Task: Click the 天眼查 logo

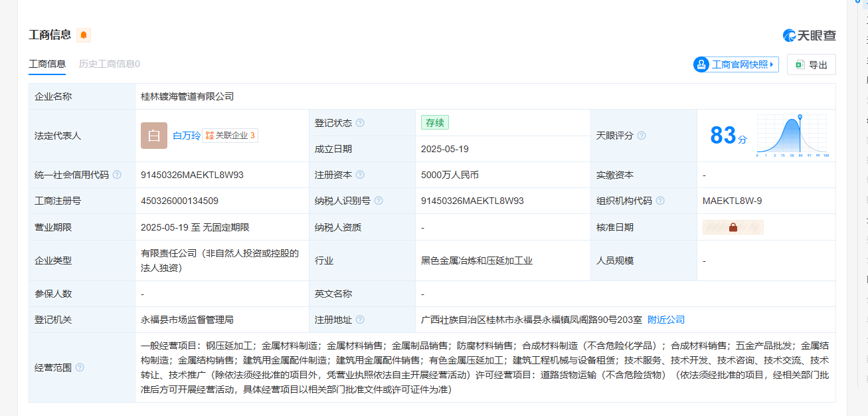Action: point(809,36)
